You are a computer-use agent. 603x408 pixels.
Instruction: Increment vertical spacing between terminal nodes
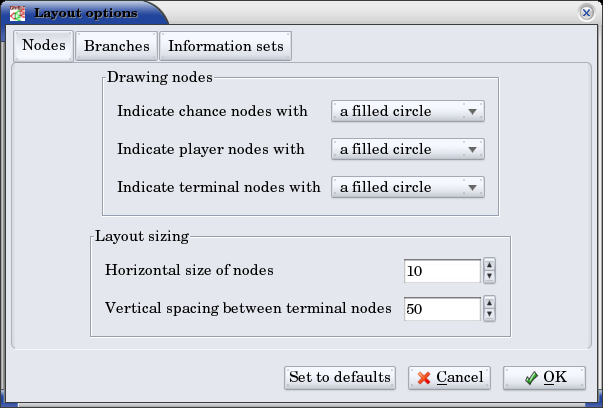489,303
